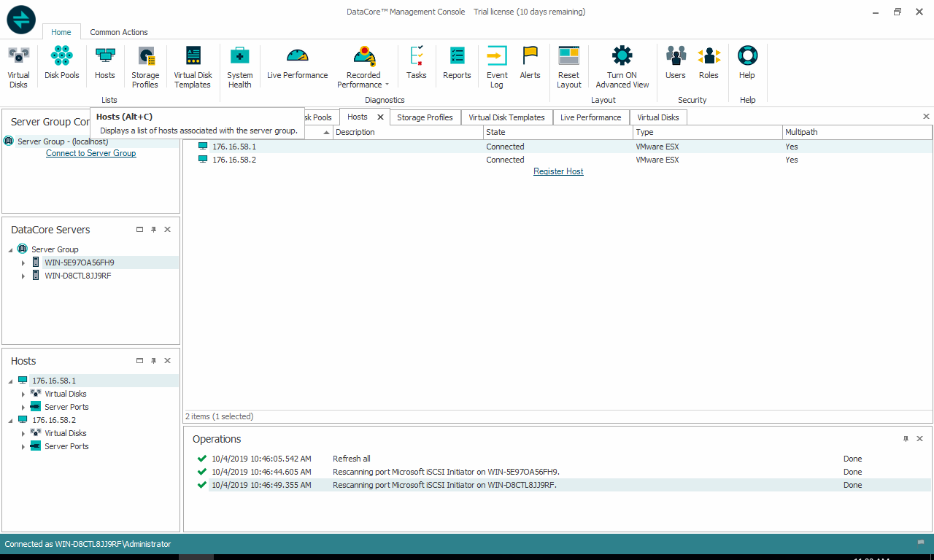Select Server Ports item under 176.16.58.2
The image size is (934, 560).
(x=66, y=446)
